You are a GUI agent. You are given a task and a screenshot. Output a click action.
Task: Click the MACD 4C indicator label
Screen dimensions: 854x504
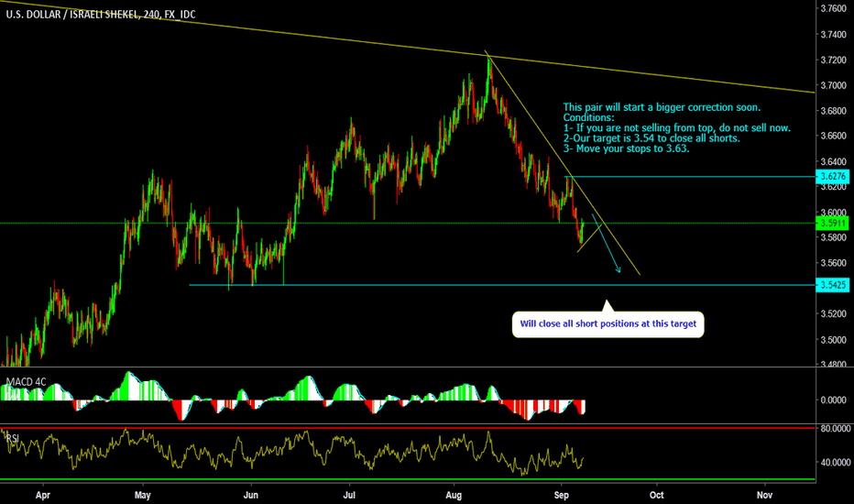point(27,382)
